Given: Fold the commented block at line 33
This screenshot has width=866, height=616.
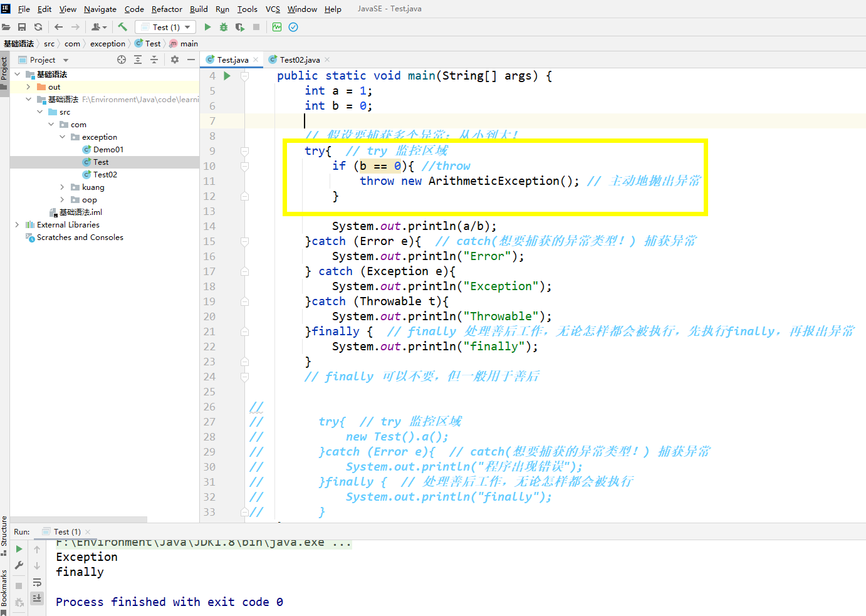Looking at the screenshot, I should [245, 512].
